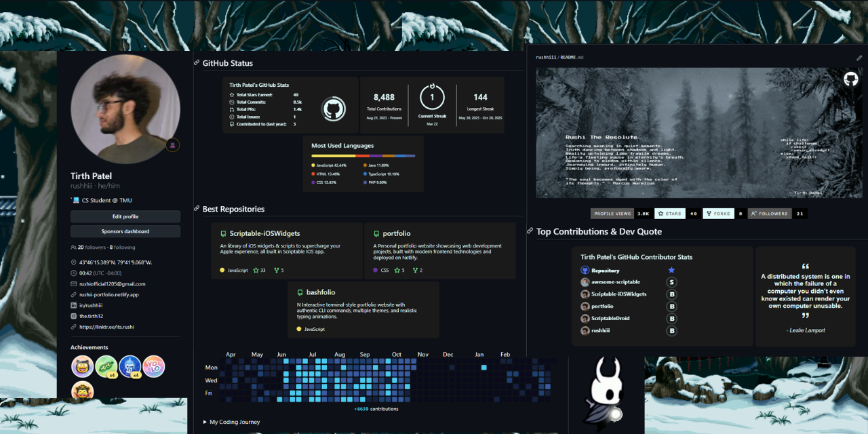Open the Scriptable-iOSWidgets repository title
868x434 pixels.
[264, 234]
